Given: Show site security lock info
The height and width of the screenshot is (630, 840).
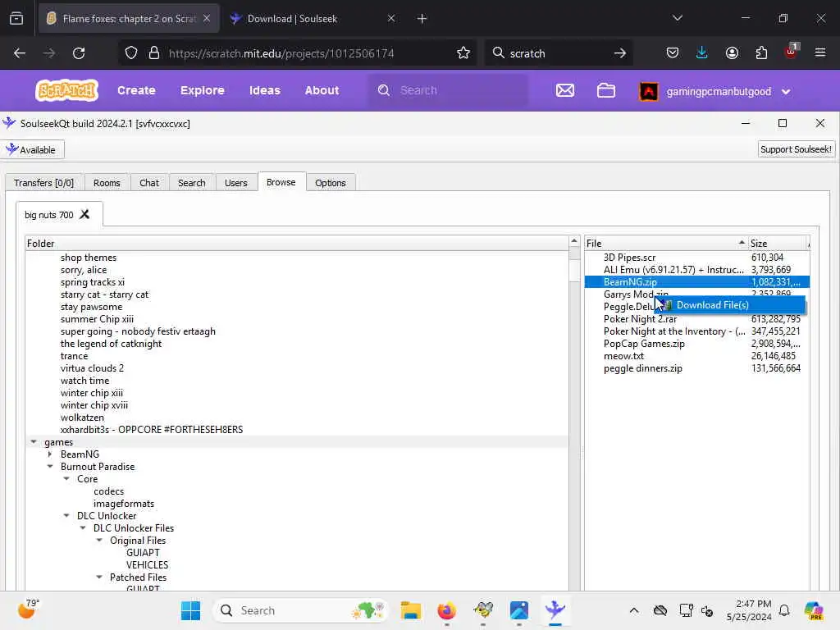Looking at the screenshot, I should (154, 53).
